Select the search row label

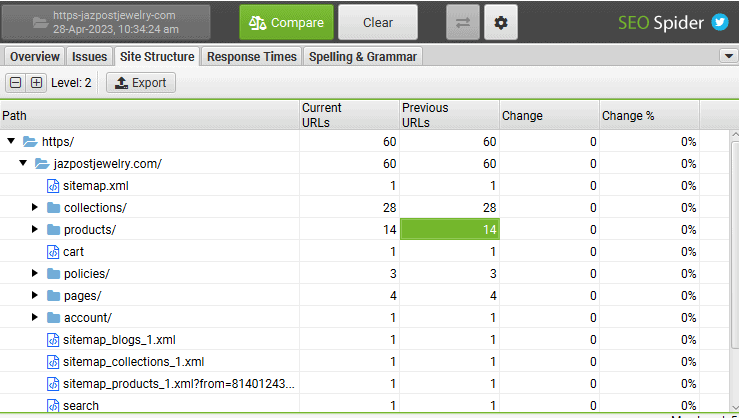81,406
